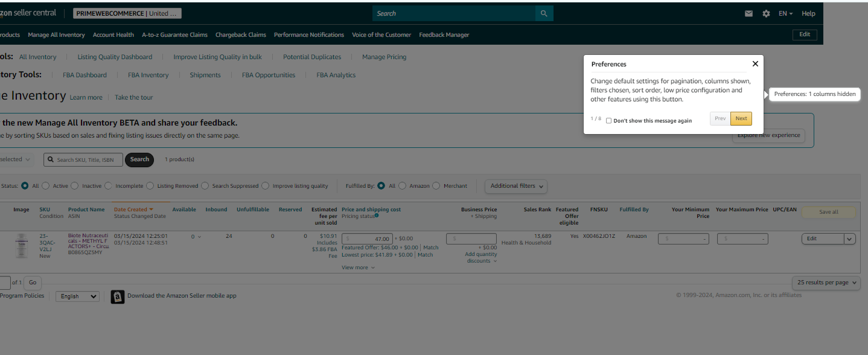868x355 pixels.
Task: Click the Go pagination button
Action: (x=33, y=283)
